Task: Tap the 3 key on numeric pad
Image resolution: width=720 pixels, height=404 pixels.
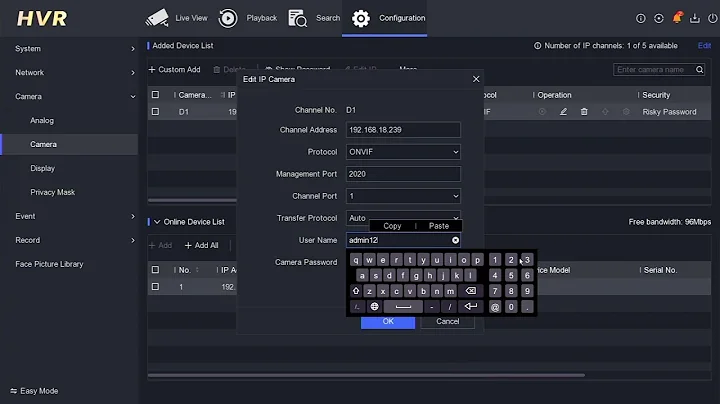Action: click(x=527, y=260)
